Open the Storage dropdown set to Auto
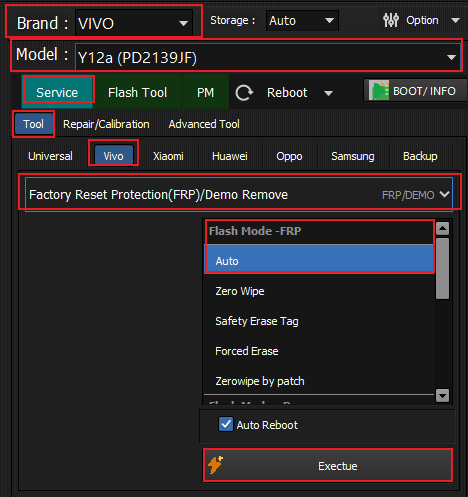This screenshot has width=468, height=497. pos(302,21)
